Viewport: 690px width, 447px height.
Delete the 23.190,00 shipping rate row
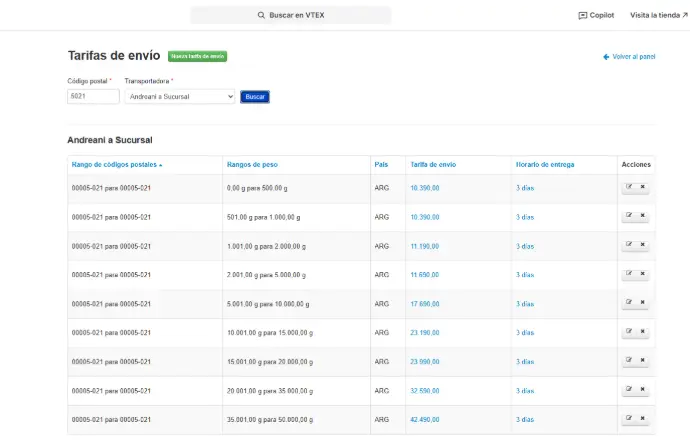(642, 332)
